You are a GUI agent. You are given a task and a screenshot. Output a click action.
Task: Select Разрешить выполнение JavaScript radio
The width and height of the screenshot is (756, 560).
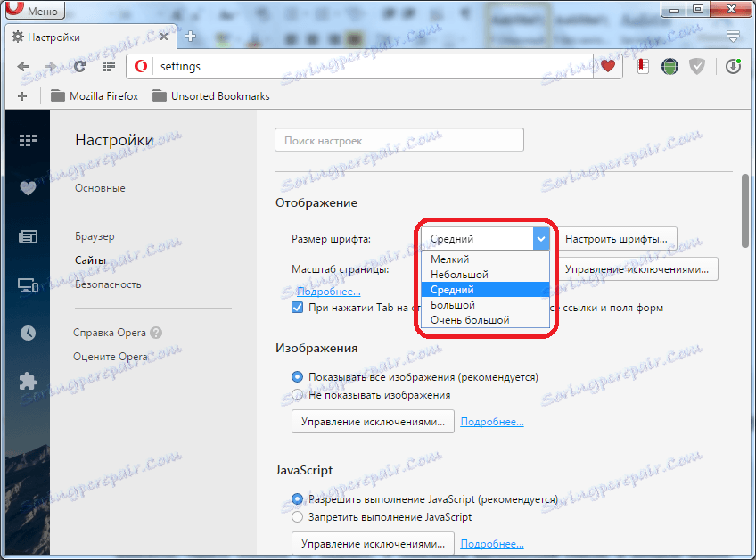point(297,498)
